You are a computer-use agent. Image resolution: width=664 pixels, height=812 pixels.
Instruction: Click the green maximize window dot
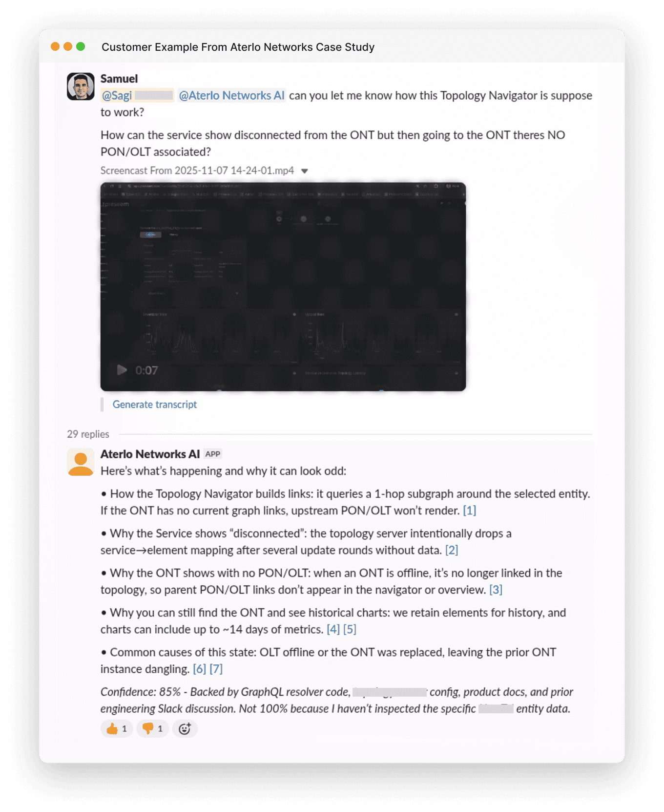pos(81,46)
